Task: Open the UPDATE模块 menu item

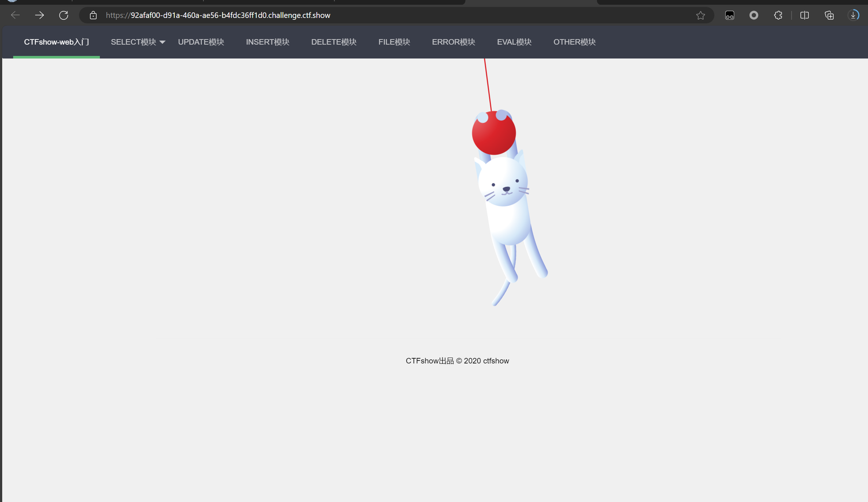Action: point(201,42)
